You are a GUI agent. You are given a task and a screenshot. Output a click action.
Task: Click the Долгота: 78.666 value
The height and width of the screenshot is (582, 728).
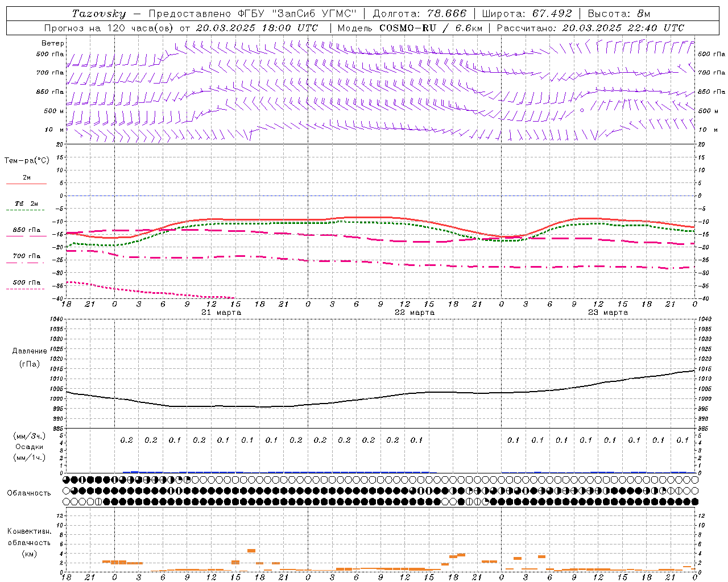[420, 14]
